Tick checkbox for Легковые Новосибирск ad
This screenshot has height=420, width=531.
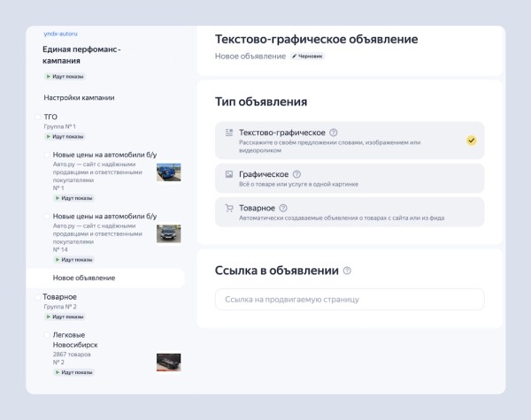click(x=46, y=335)
